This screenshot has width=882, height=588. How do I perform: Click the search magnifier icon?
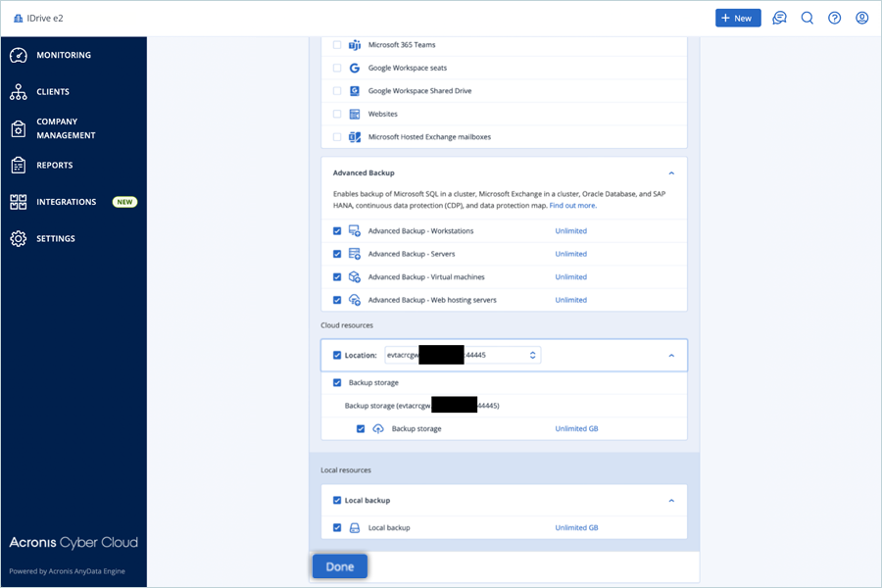[x=807, y=18]
